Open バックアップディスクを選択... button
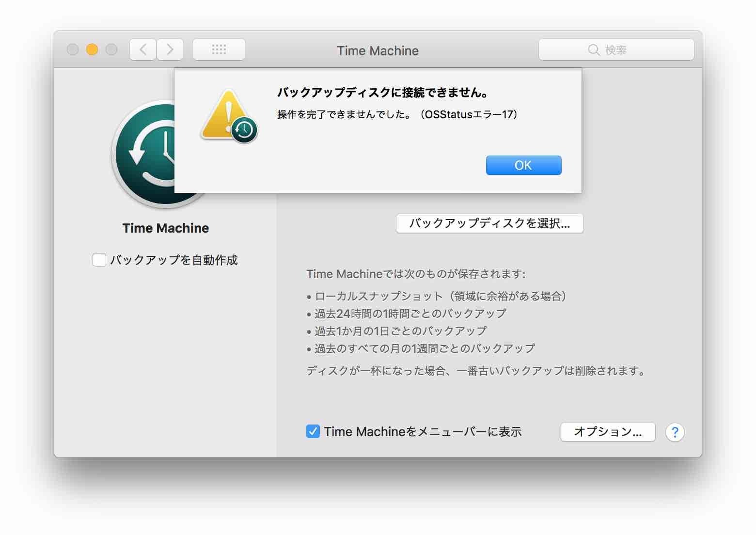756x535 pixels. point(489,223)
